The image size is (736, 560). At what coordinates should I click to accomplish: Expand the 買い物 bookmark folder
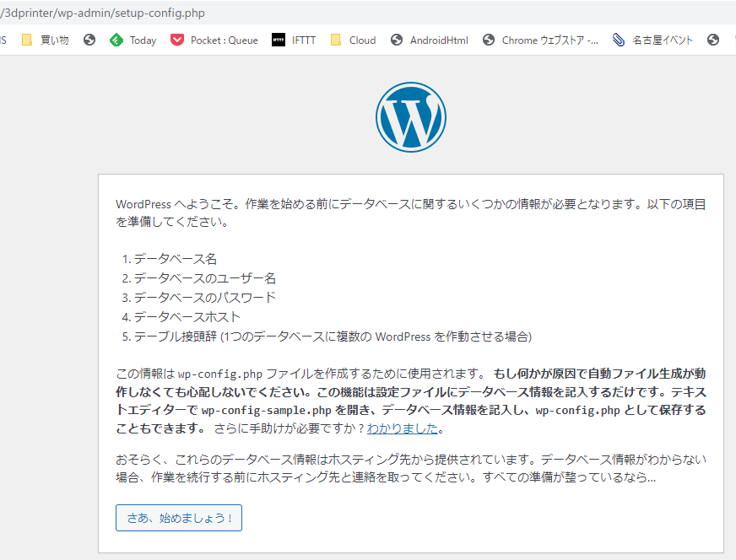[x=46, y=40]
